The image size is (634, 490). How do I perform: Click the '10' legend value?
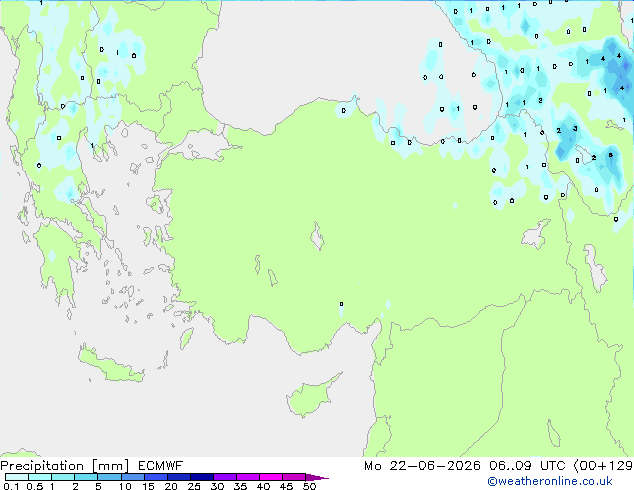(125, 486)
